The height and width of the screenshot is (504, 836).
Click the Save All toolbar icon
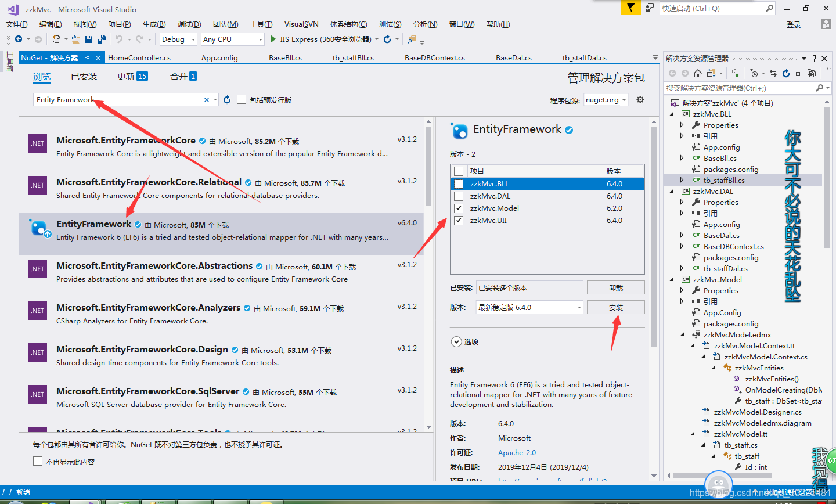(x=102, y=39)
